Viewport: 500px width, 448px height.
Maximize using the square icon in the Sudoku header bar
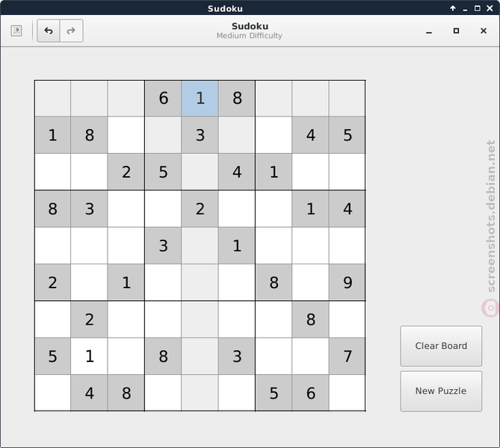(457, 31)
